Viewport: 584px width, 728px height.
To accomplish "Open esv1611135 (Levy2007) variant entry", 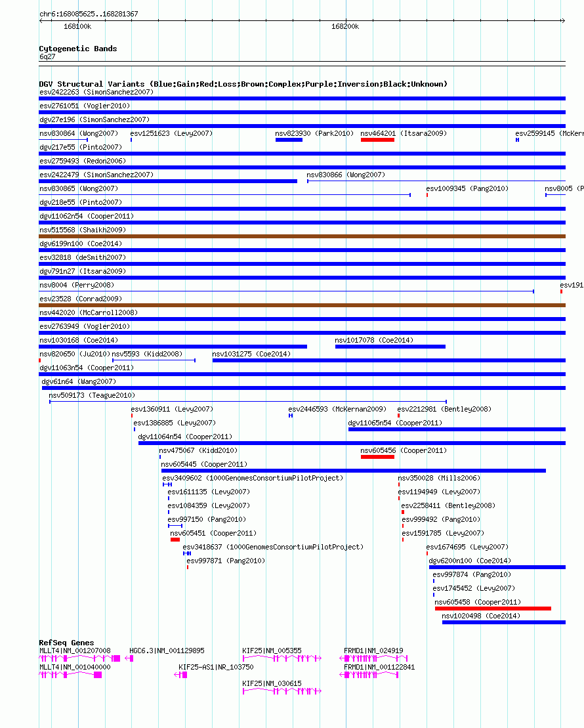I will pyautogui.click(x=209, y=492).
